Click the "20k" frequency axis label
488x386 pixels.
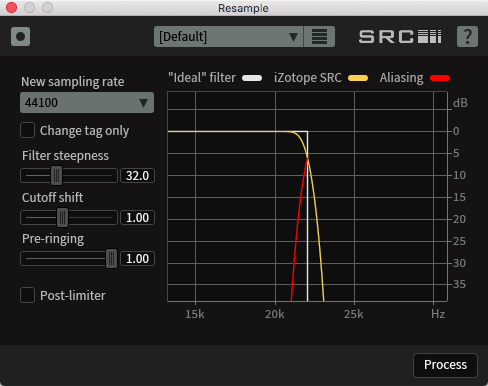[x=275, y=314]
